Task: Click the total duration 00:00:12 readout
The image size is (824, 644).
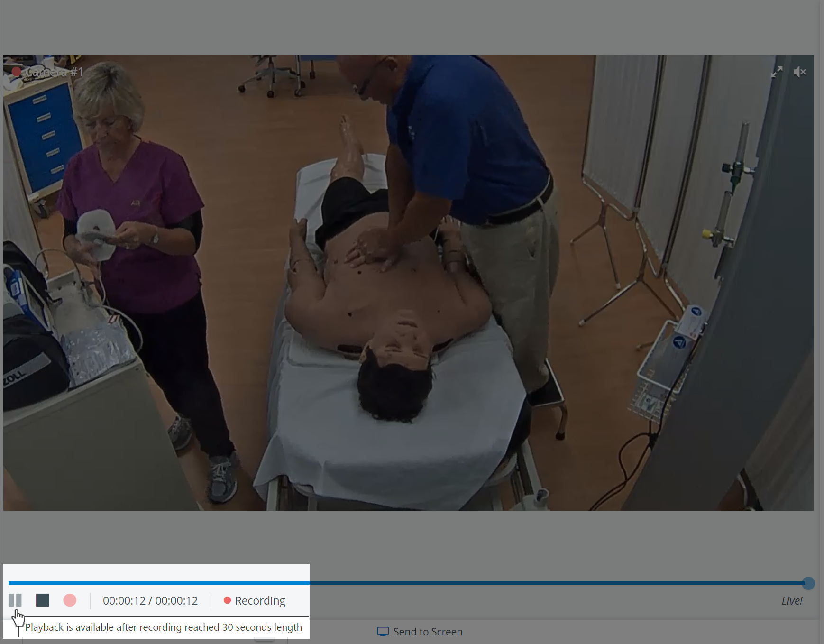Action: [176, 601]
